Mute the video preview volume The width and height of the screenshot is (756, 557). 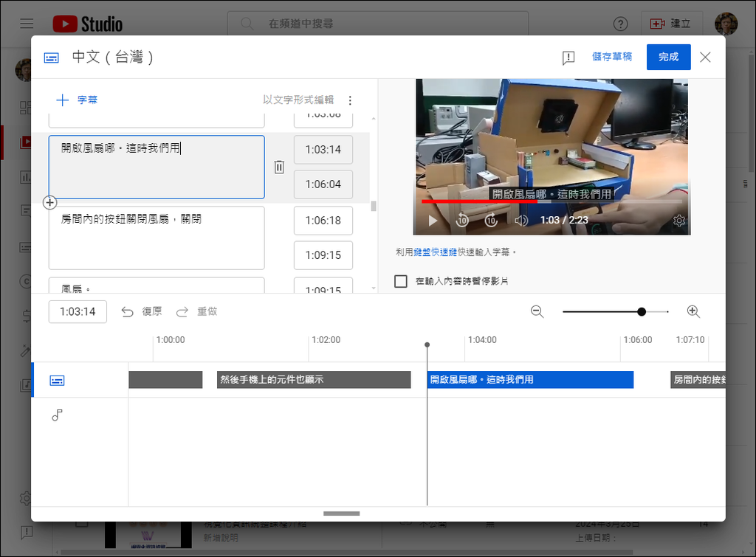(521, 221)
